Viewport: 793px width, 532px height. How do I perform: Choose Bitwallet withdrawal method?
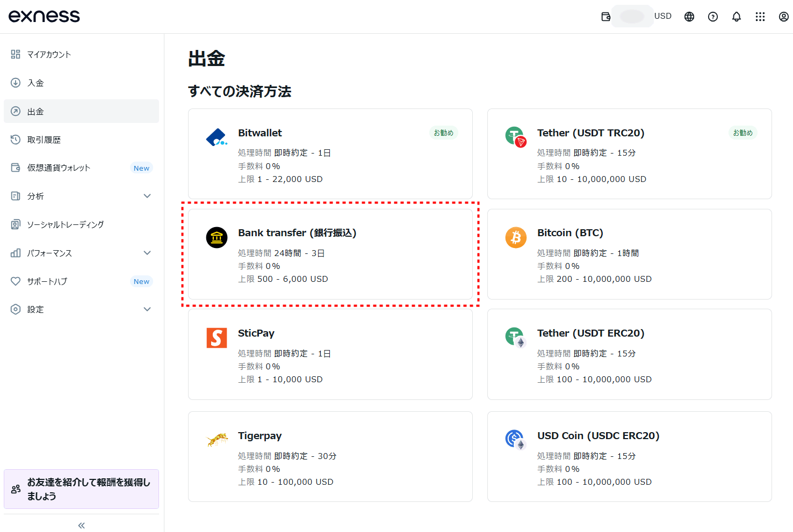coord(330,154)
